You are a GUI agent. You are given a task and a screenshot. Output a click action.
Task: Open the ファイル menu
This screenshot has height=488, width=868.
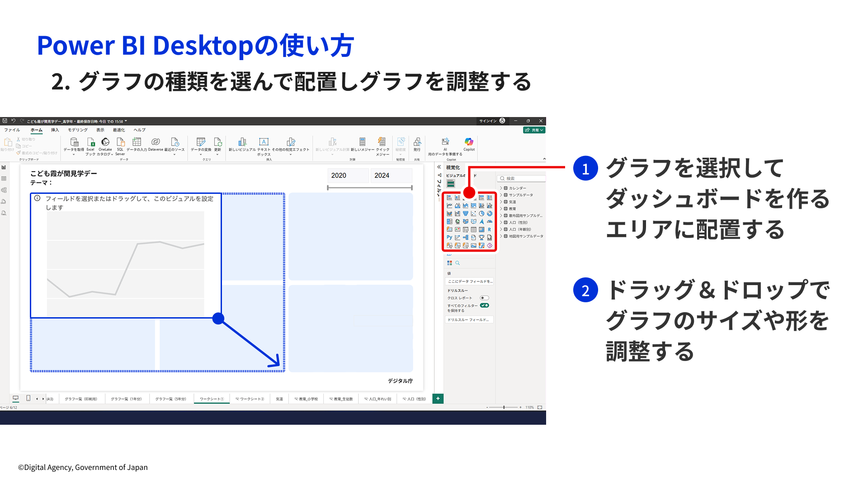(12, 130)
